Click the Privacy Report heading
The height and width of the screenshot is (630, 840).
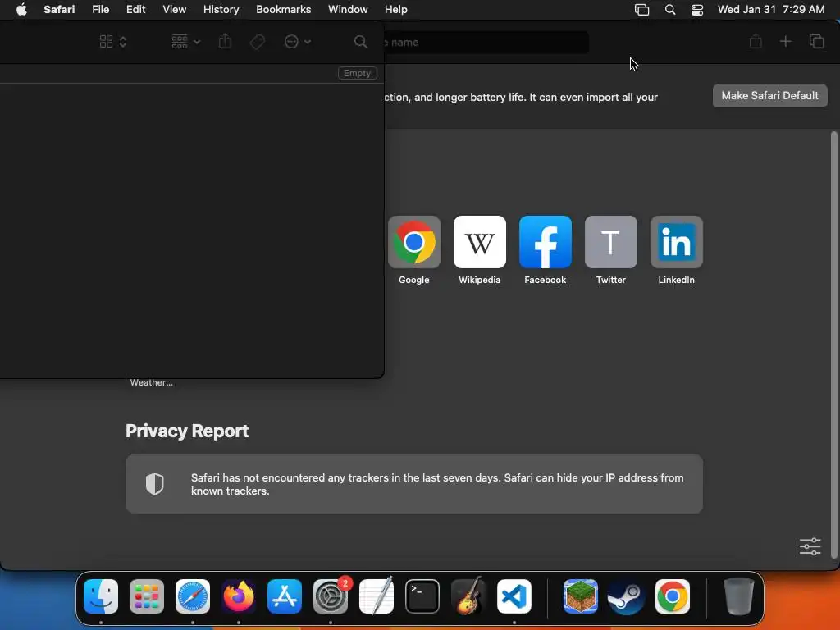point(187,431)
